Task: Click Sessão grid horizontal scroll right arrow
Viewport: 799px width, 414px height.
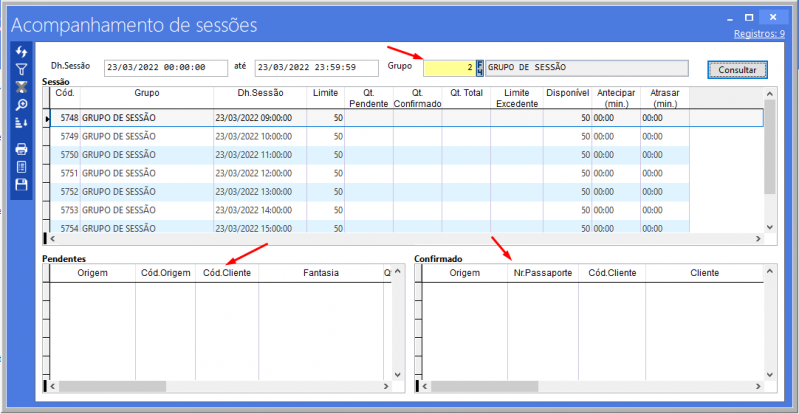Action: point(758,239)
